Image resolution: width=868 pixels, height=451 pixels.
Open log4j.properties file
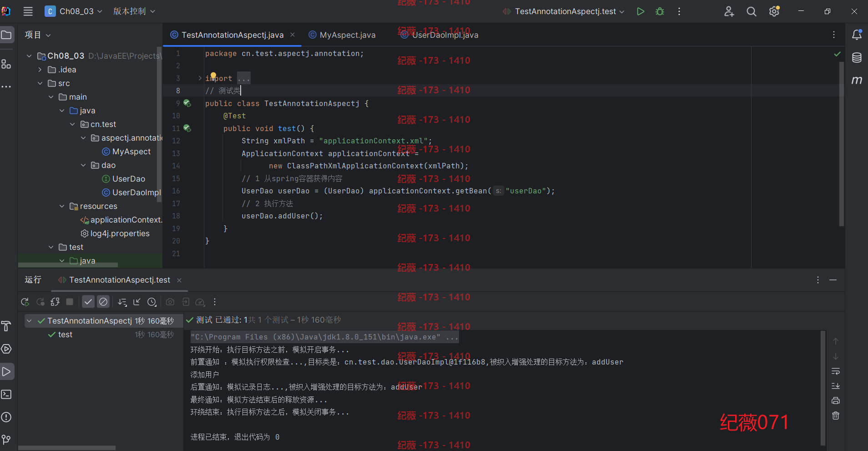[x=115, y=233]
